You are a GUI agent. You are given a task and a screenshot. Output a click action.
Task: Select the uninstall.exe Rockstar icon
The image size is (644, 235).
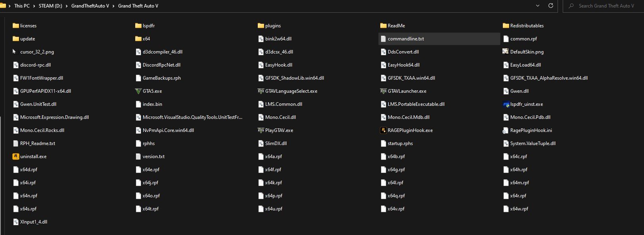coord(15,157)
